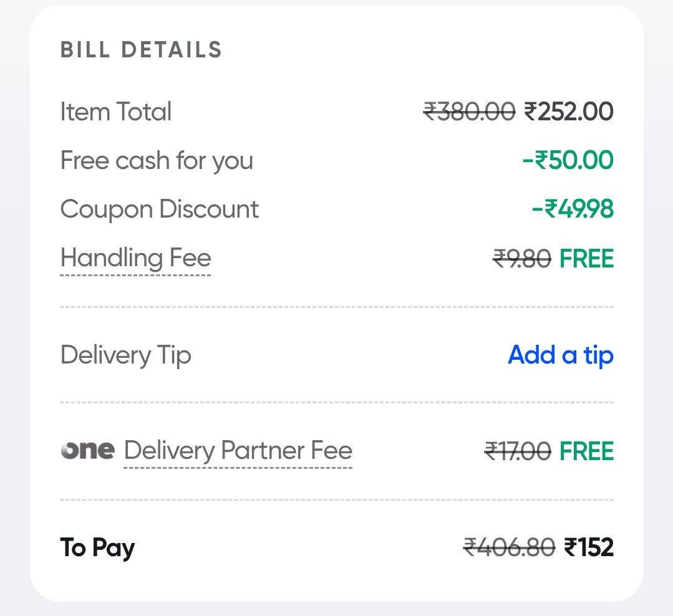
Task: Click FREE next to Delivery Partner Fee
Action: tap(587, 451)
